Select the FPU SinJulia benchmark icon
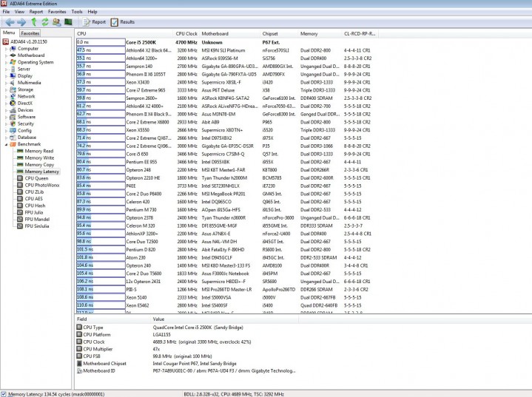The image size is (532, 397). click(x=20, y=225)
